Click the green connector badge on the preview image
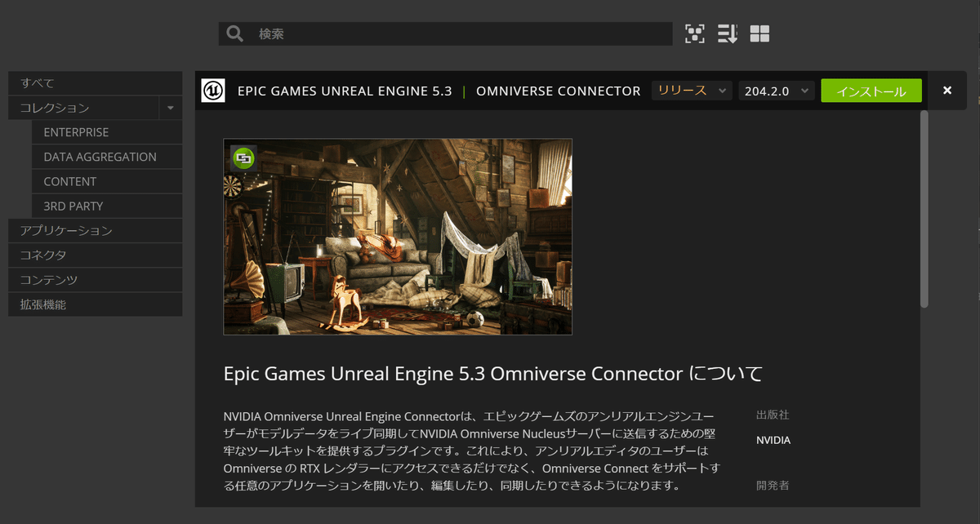This screenshot has width=980, height=524. point(243,158)
